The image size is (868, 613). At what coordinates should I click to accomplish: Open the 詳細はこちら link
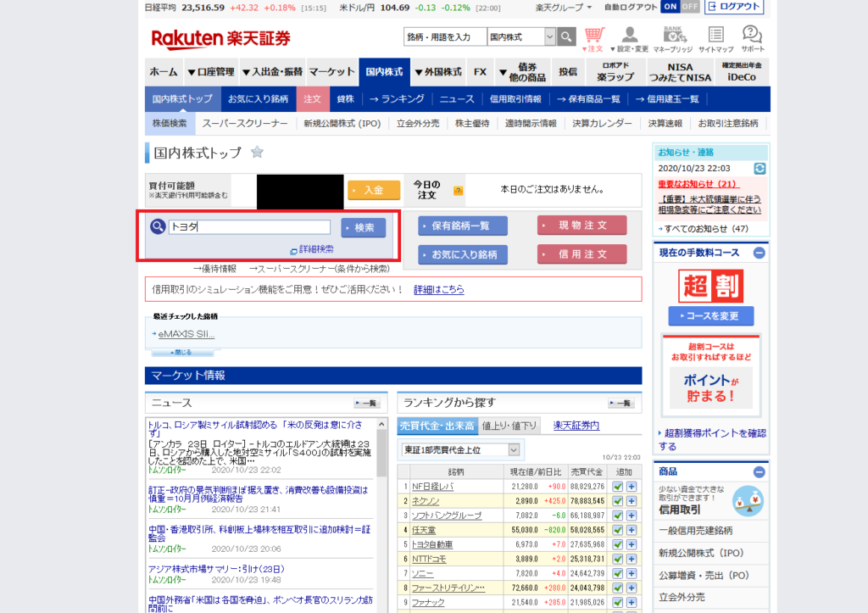439,289
